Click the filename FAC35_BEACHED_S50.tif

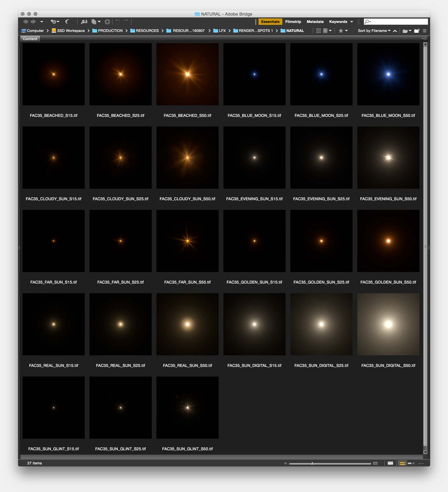[x=187, y=116]
